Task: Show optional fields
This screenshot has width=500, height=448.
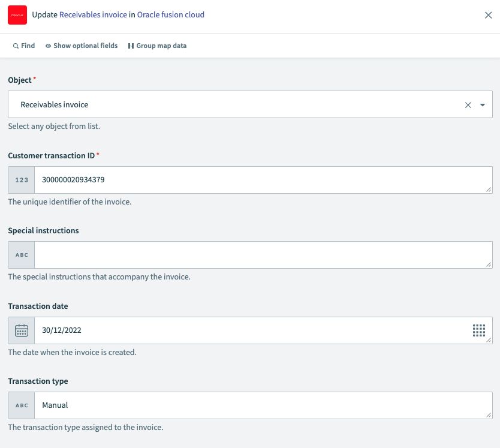Action: point(82,46)
